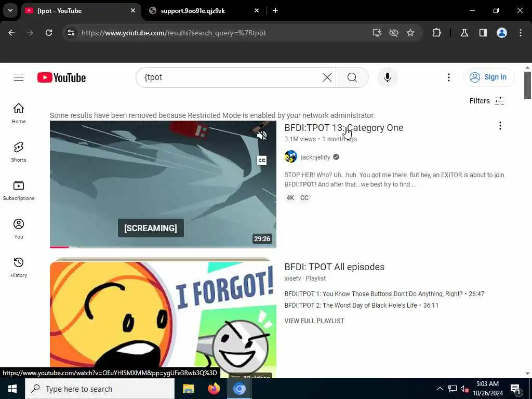Screen dimensions: 532x399
Task: Click taskbar Type here to search box
Action: click(x=99, y=389)
